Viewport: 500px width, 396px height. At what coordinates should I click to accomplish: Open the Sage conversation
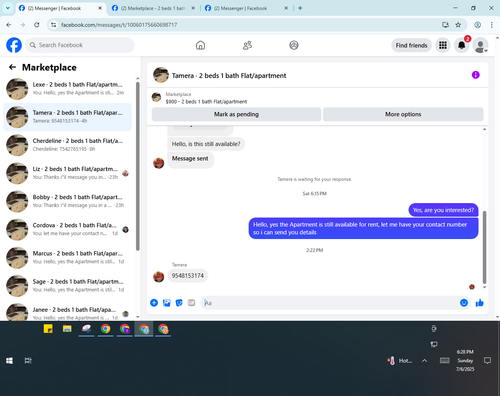(x=67, y=286)
